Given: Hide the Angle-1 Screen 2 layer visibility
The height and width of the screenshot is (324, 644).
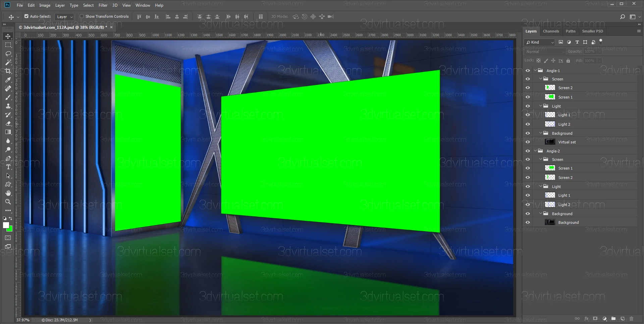Looking at the screenshot, I should click(528, 88).
